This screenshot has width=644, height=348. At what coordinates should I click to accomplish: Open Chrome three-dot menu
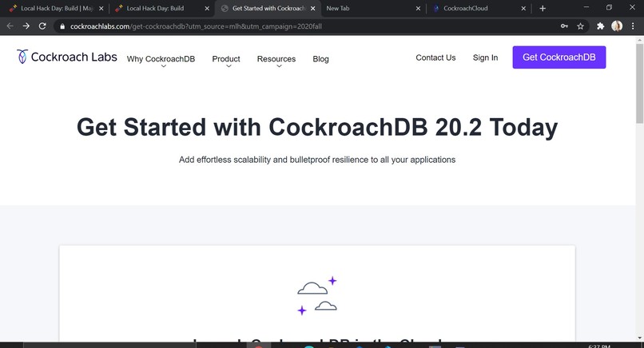click(633, 26)
